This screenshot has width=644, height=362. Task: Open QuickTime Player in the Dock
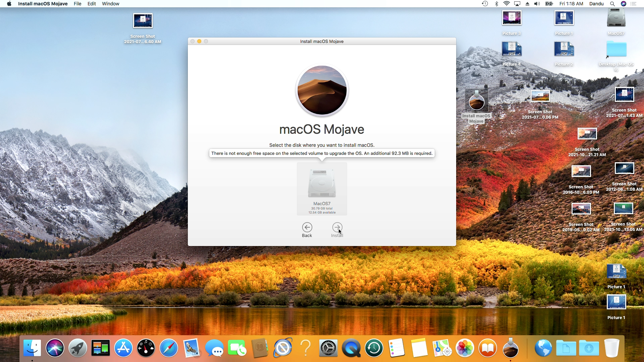point(351,348)
